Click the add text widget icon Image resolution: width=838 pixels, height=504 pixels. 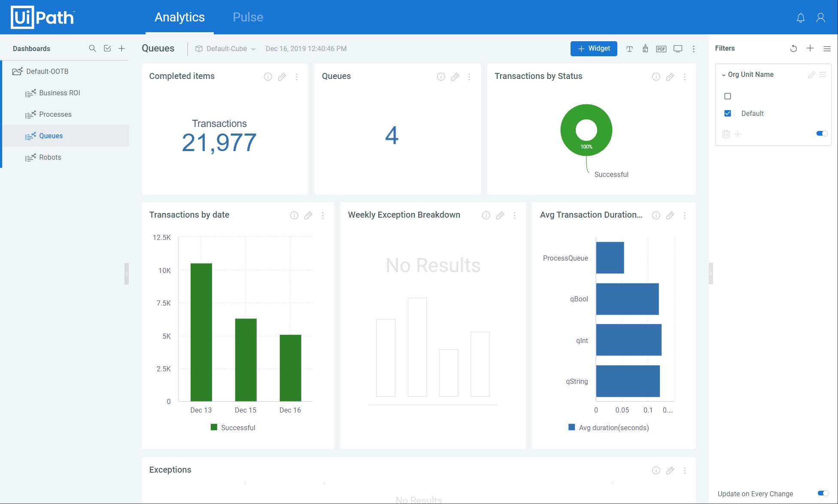tap(629, 49)
